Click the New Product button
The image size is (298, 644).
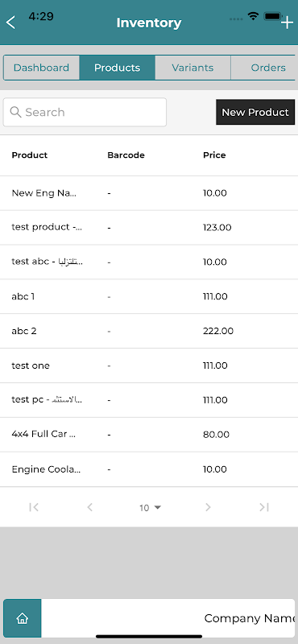point(255,112)
